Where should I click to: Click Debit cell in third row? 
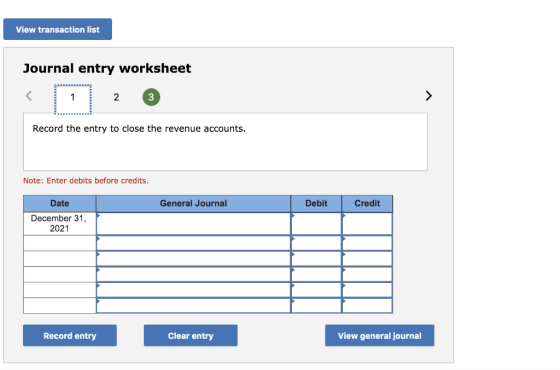coord(316,259)
